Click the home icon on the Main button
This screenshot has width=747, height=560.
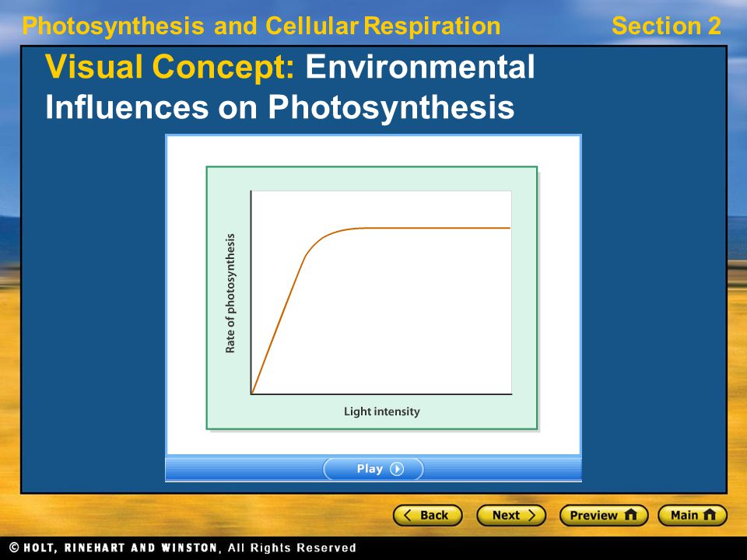(710, 515)
